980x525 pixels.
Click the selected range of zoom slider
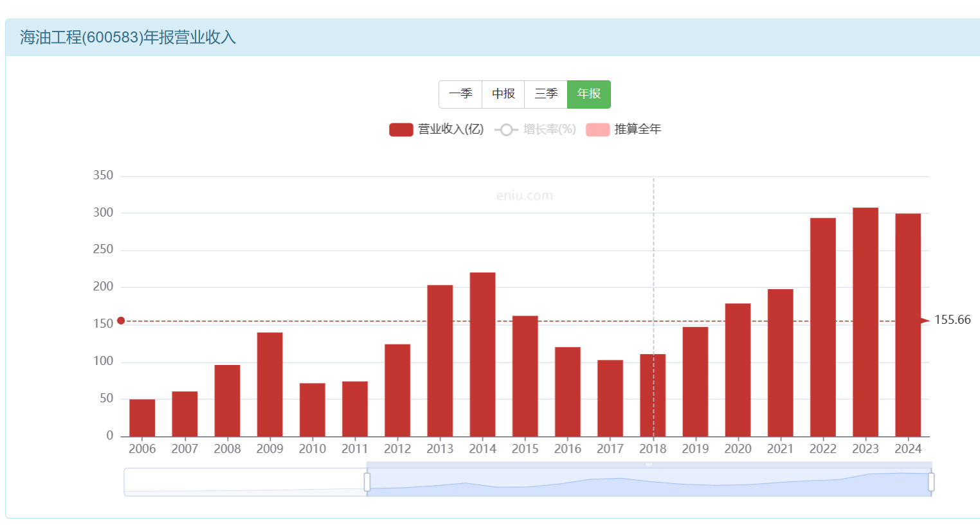(x=649, y=482)
